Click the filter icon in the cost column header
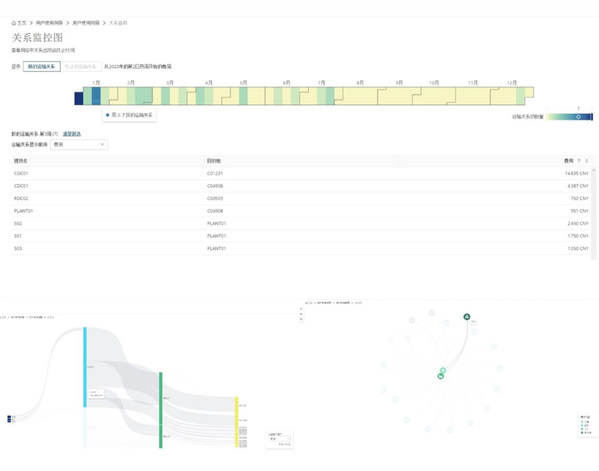Viewport: 599px width, 471px height. (x=579, y=161)
